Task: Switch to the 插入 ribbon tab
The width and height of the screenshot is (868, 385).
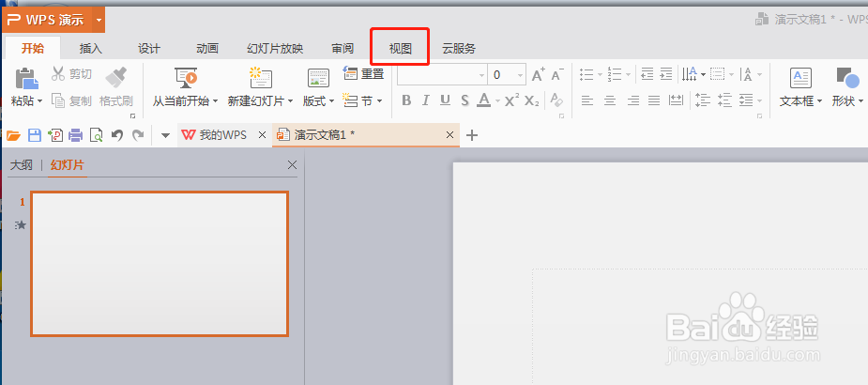Action: tap(91, 49)
